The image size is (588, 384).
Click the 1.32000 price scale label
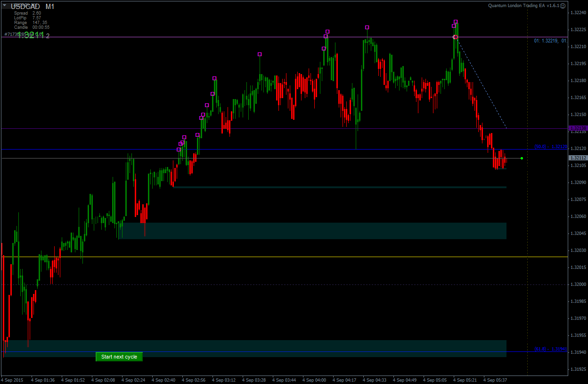(x=578, y=284)
